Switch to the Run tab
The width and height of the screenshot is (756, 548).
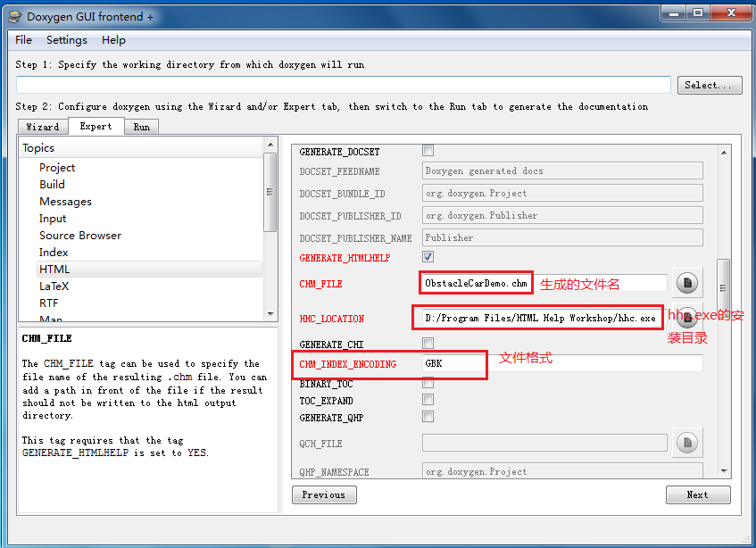coord(142,127)
